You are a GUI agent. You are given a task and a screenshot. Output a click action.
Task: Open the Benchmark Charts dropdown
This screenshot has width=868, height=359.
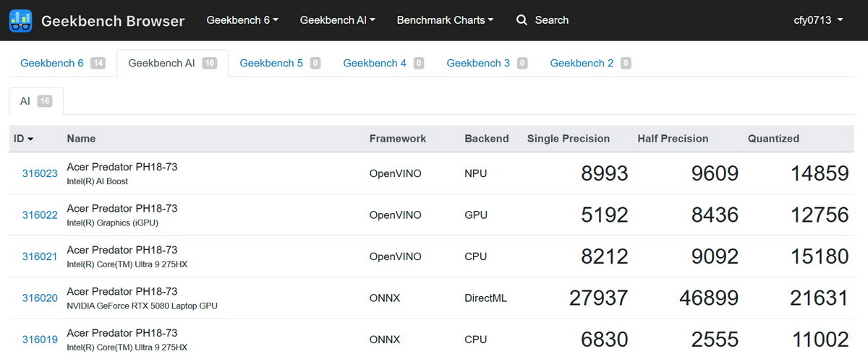[445, 20]
